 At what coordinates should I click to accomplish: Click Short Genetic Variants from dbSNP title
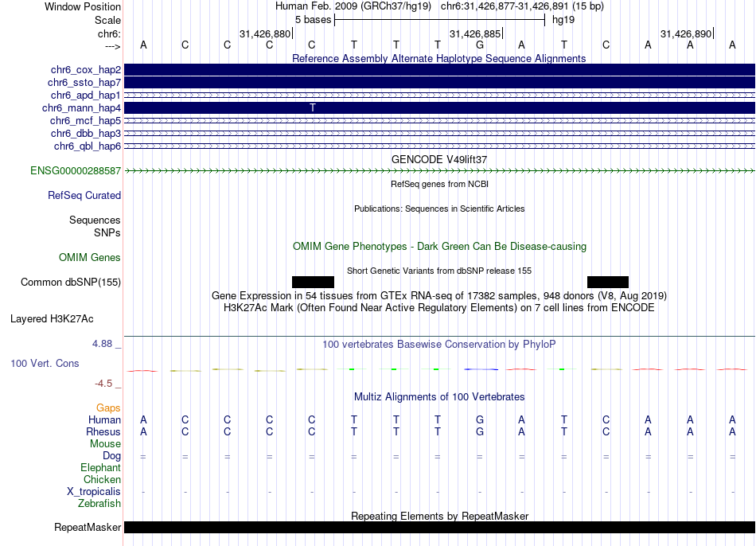439,271
